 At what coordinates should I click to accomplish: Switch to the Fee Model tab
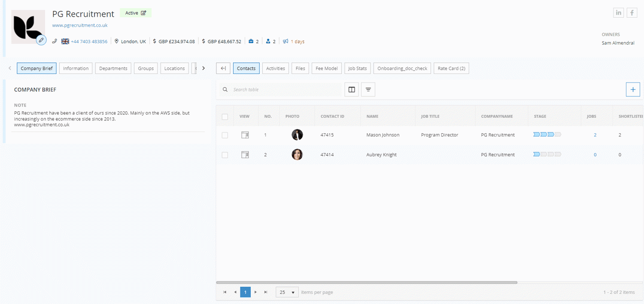[327, 68]
